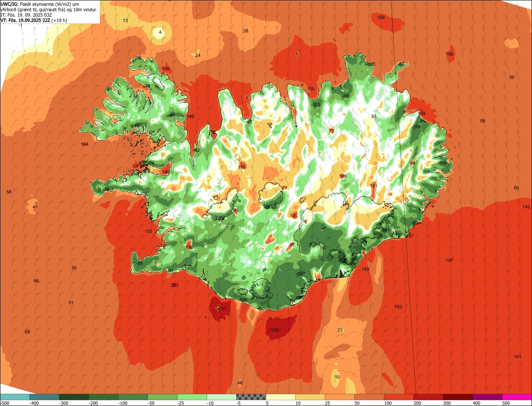Viewport: 532px width, 406px height.
Task: Click the map value '109'
Action: point(381,17)
